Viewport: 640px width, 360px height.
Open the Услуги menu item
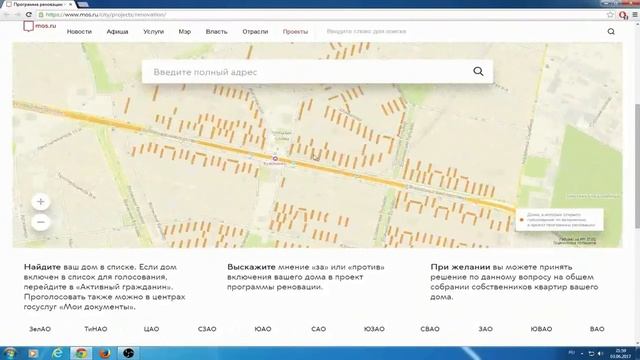point(153,31)
